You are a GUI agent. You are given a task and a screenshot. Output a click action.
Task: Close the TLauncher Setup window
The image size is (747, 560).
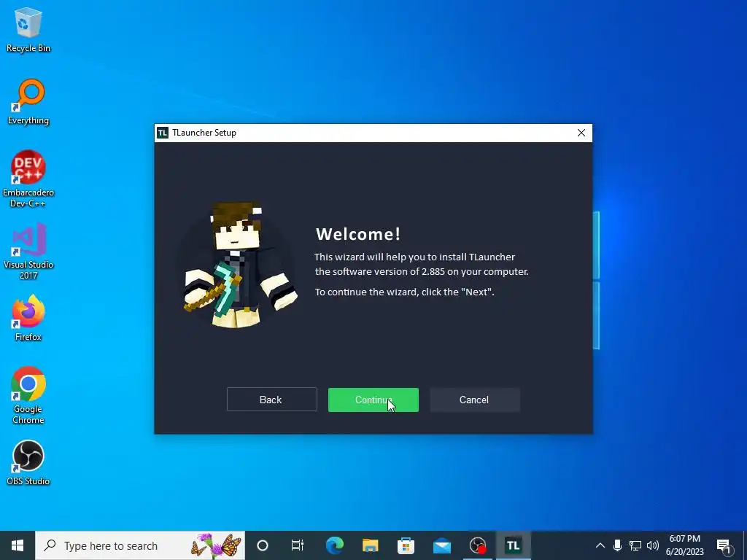point(581,133)
